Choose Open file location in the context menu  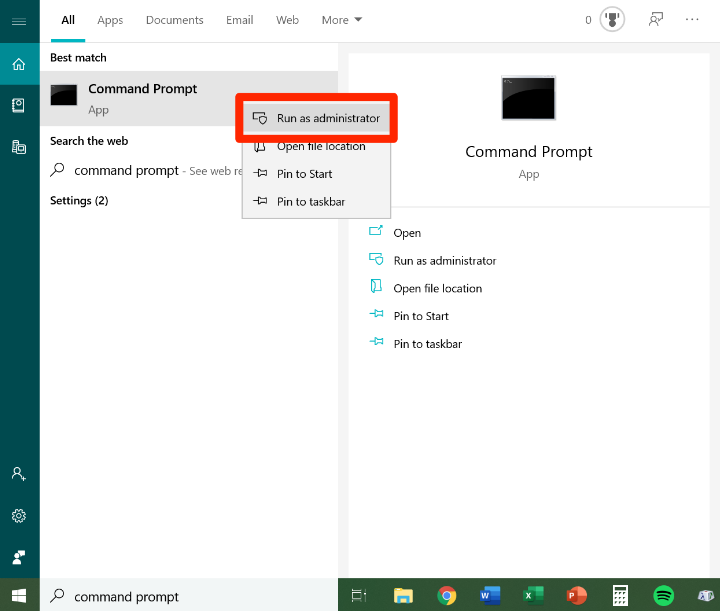pyautogui.click(x=316, y=146)
